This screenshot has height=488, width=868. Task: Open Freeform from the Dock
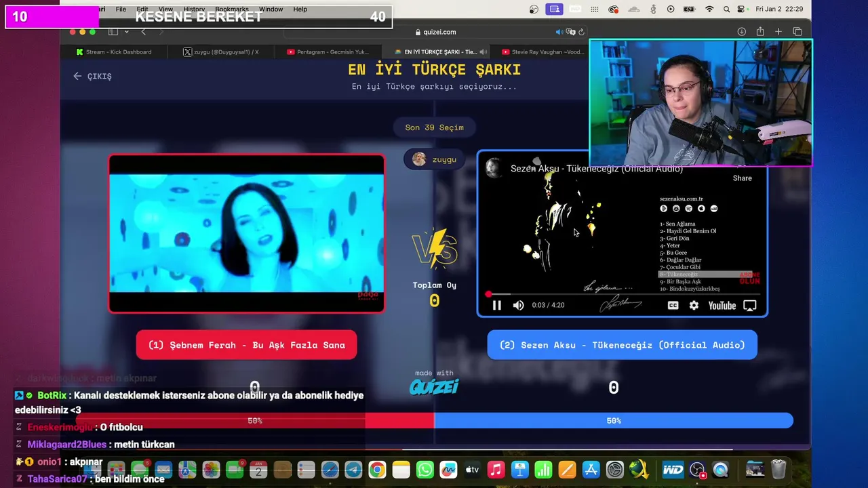coord(448,469)
